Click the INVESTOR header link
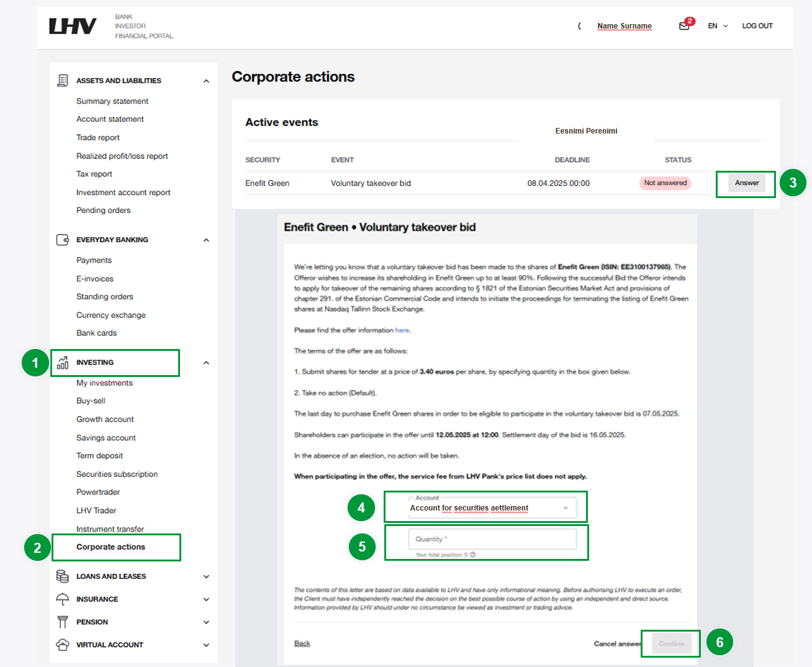Image resolution: width=812 pixels, height=667 pixels. coord(130,26)
